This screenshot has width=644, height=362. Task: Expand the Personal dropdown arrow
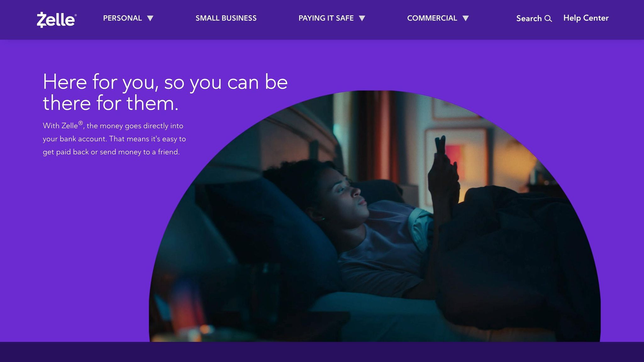coord(150,18)
